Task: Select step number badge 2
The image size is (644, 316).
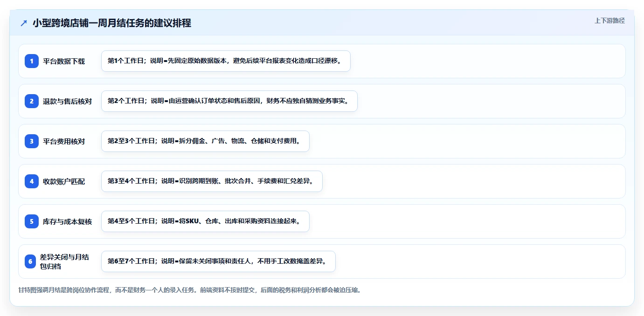Action: [32, 101]
